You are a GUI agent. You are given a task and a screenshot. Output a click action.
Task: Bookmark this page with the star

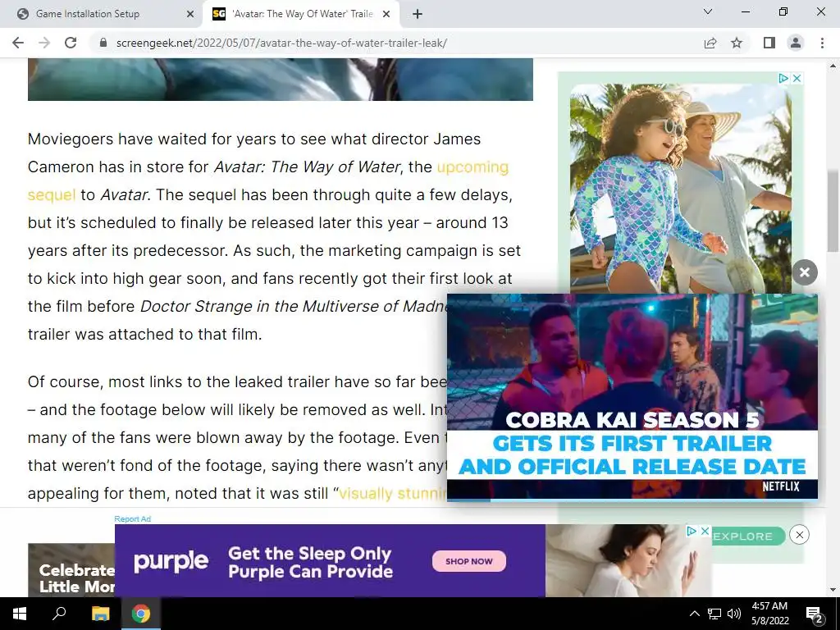(x=737, y=43)
